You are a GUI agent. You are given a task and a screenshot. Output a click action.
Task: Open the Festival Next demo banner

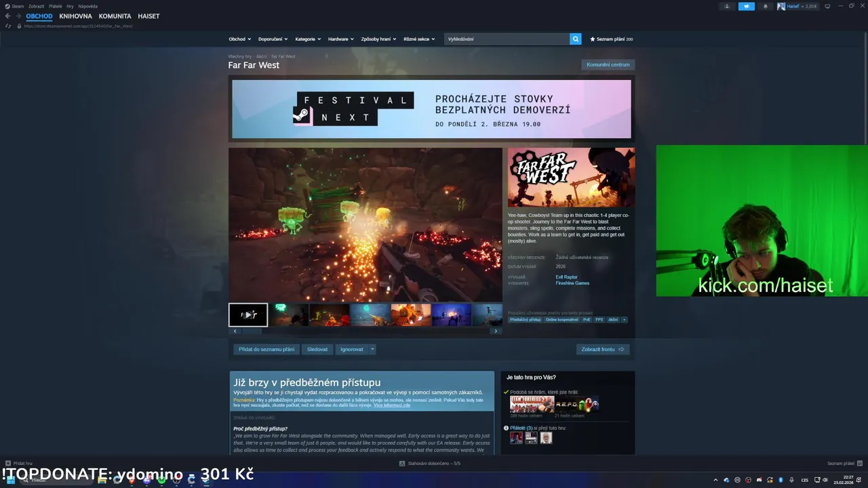pyautogui.click(x=431, y=109)
